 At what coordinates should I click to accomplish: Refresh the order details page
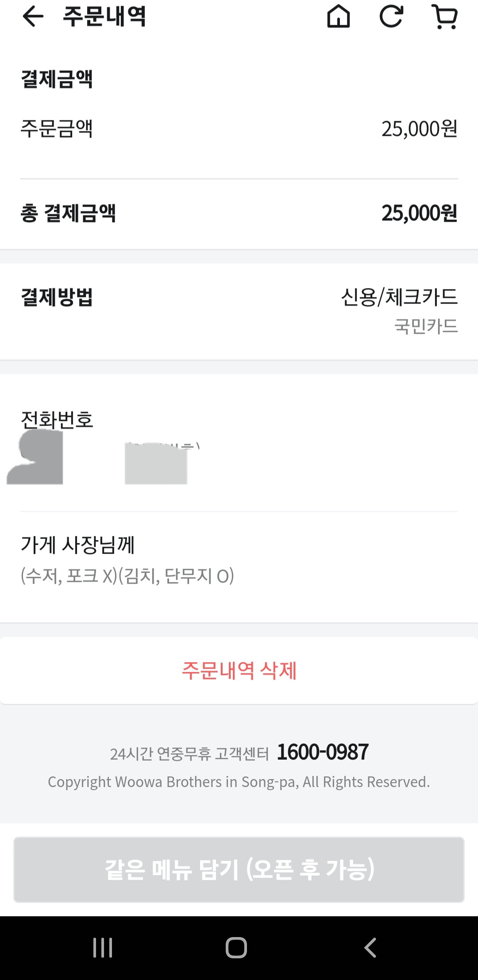[x=392, y=17]
